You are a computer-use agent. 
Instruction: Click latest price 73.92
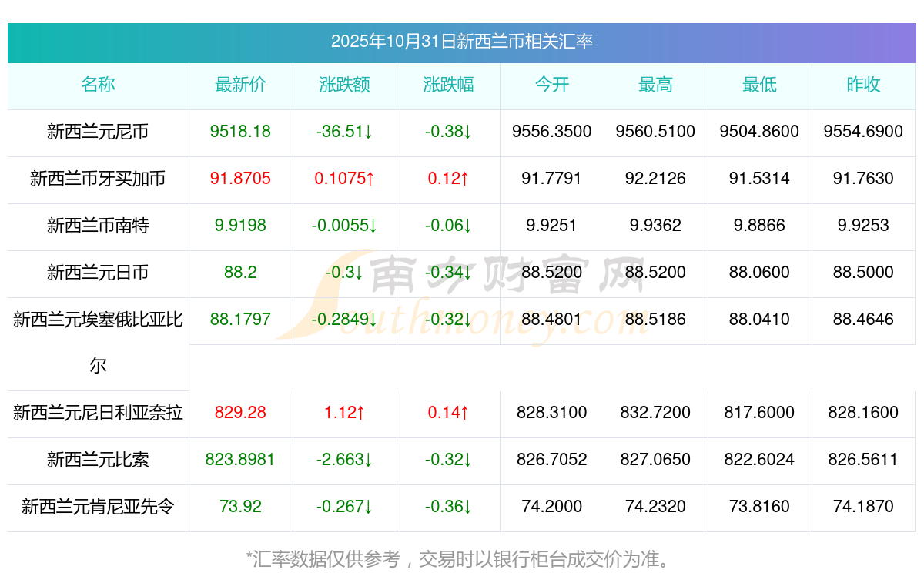click(240, 507)
